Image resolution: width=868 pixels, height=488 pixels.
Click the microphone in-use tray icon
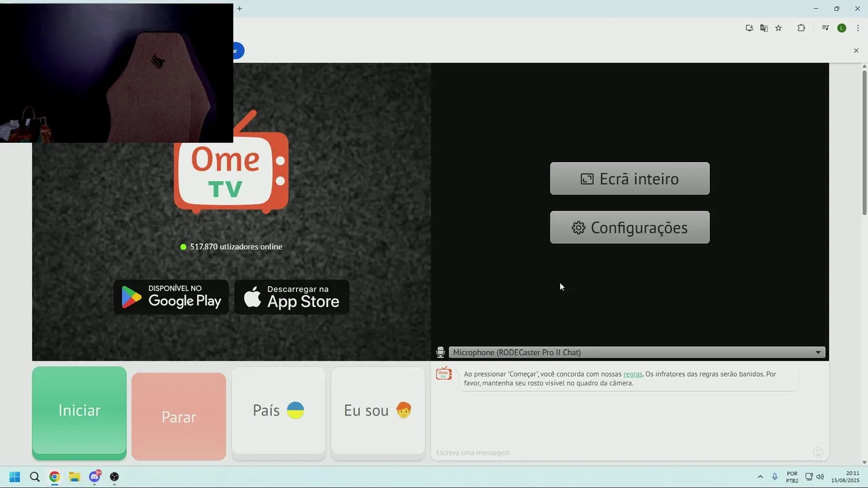point(775,476)
